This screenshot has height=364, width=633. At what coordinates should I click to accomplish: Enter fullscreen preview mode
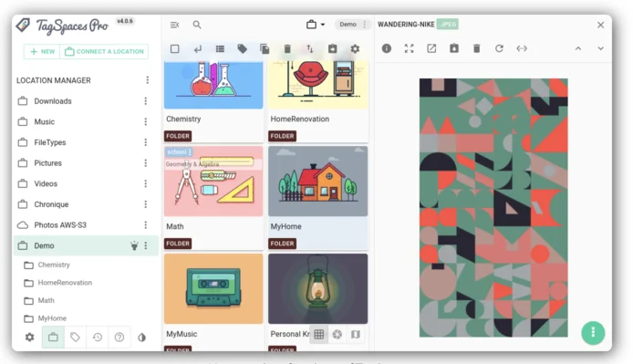pos(409,48)
